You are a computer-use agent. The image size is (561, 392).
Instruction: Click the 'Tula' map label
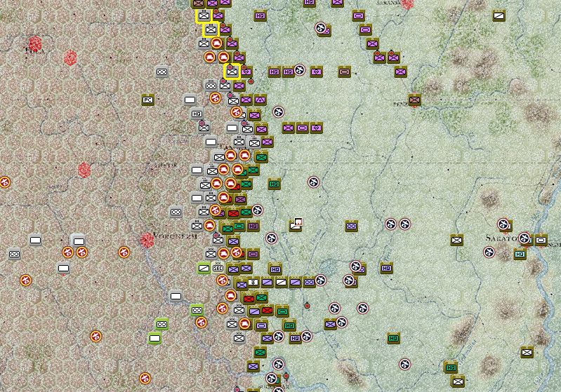pyautogui.click(x=35, y=51)
